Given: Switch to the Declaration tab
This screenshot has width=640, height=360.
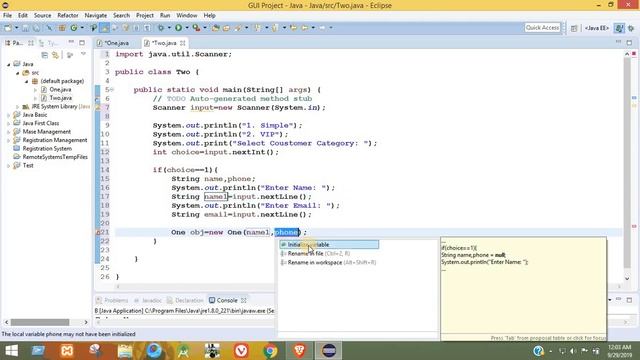Looking at the screenshot, I should point(185,300).
